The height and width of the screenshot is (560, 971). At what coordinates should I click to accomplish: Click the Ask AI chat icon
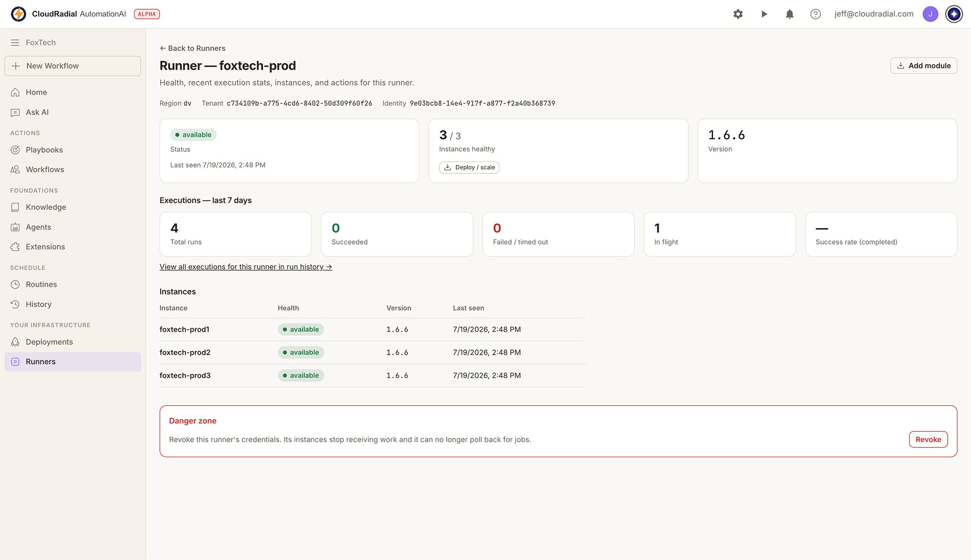pos(15,113)
